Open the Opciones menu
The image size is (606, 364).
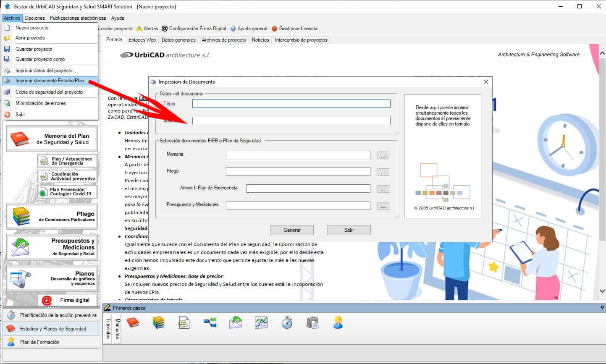(35, 18)
